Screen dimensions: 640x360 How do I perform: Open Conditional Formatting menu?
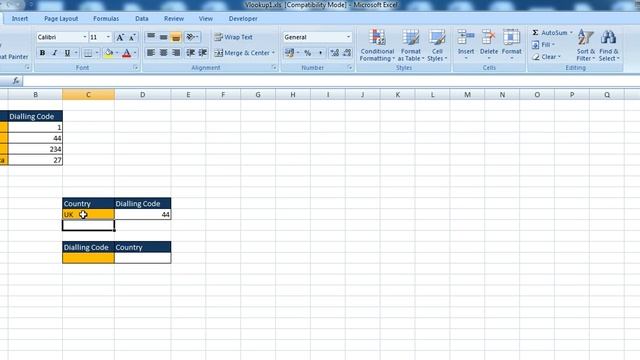tap(377, 45)
